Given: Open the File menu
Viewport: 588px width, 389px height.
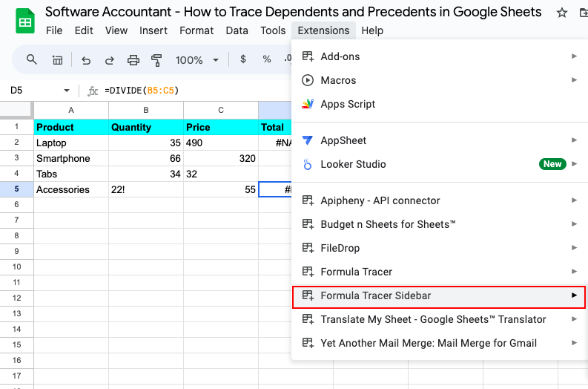Looking at the screenshot, I should [x=54, y=30].
